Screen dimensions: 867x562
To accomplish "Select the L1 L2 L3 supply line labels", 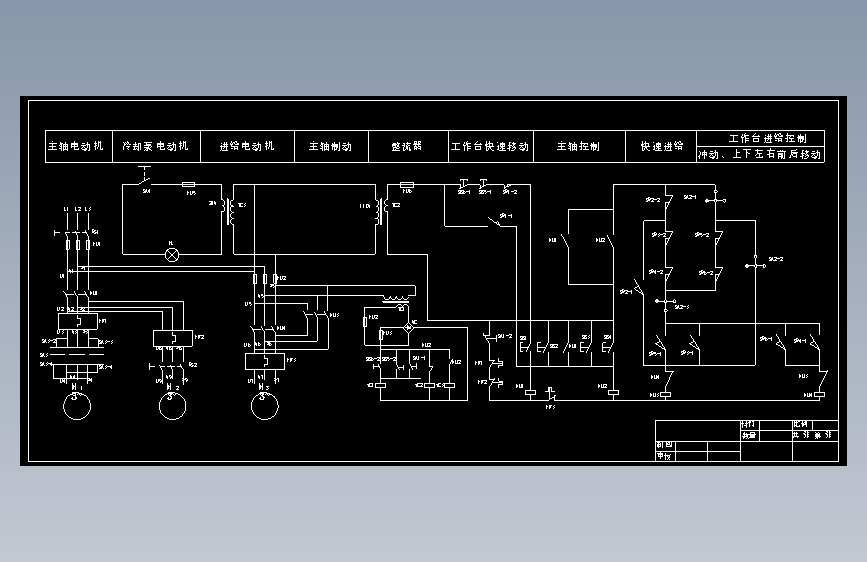I will 77,209.
